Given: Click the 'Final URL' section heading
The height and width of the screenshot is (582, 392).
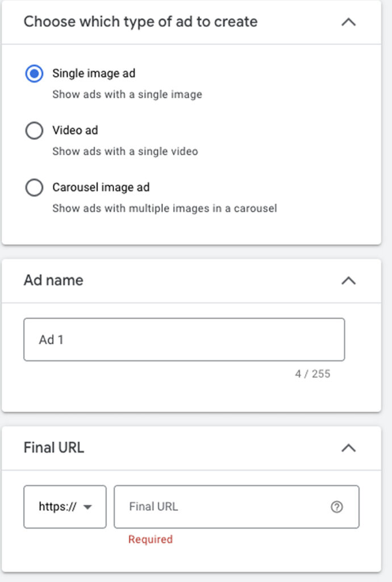Looking at the screenshot, I should pyautogui.click(x=54, y=448).
